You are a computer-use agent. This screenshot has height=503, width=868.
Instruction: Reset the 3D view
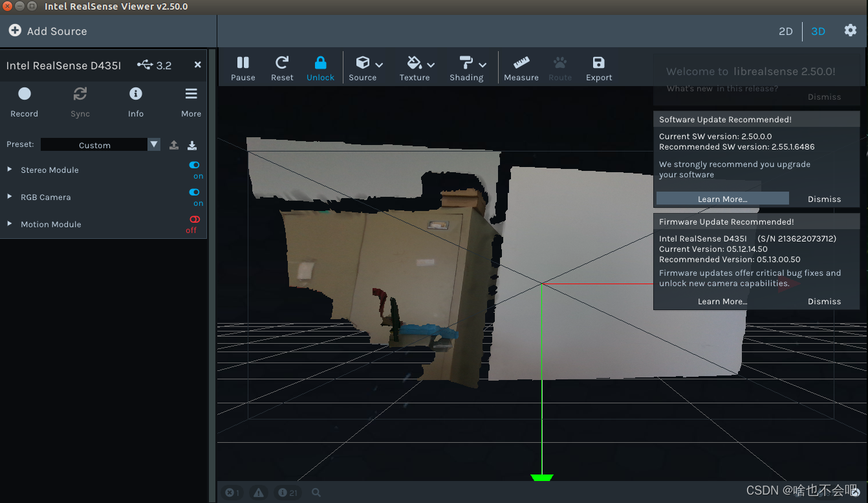pyautogui.click(x=282, y=68)
